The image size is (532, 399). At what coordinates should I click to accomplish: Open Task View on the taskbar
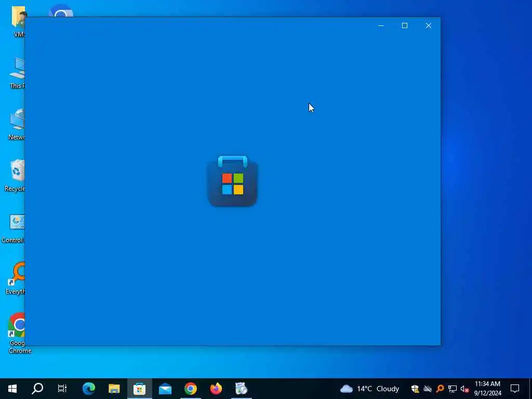click(x=62, y=389)
